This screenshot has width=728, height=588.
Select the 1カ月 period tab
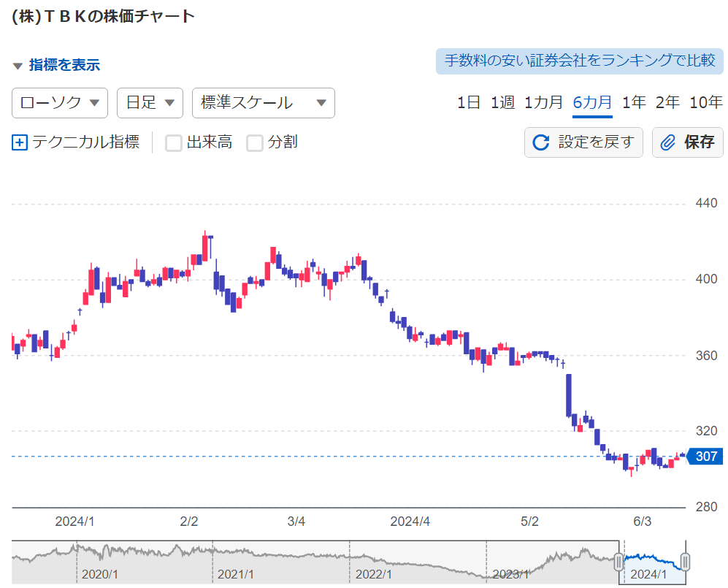543,102
